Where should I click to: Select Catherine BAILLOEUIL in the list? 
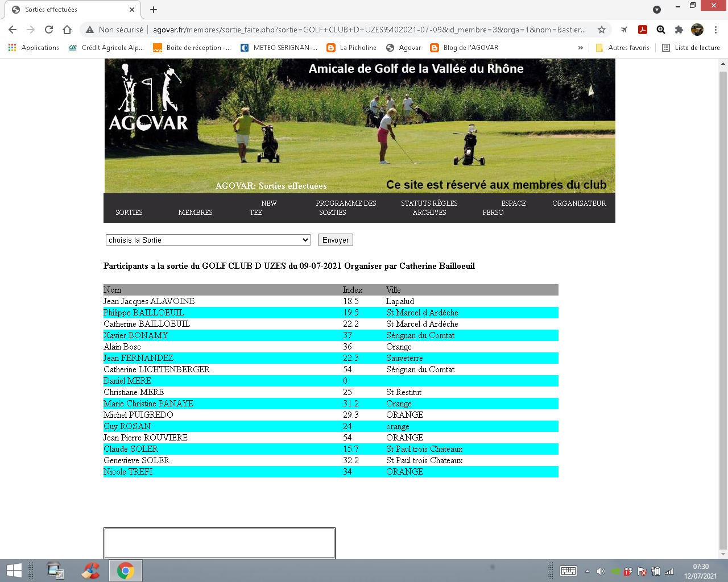147,324
